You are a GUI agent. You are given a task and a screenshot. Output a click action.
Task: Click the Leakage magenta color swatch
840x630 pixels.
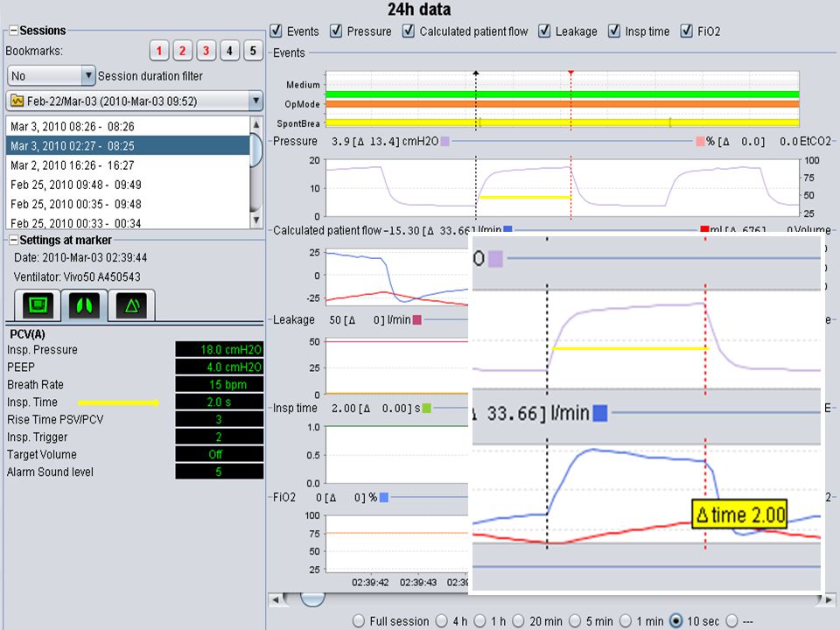click(x=417, y=320)
